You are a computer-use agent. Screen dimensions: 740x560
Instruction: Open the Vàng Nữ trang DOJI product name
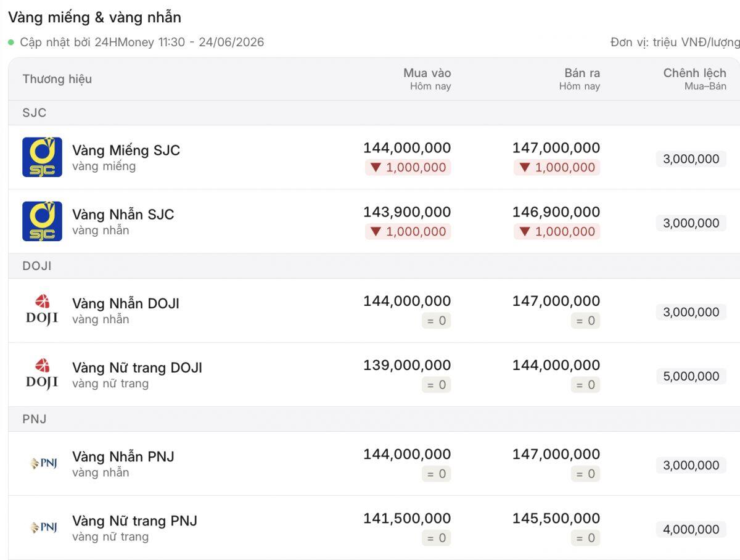point(137,368)
